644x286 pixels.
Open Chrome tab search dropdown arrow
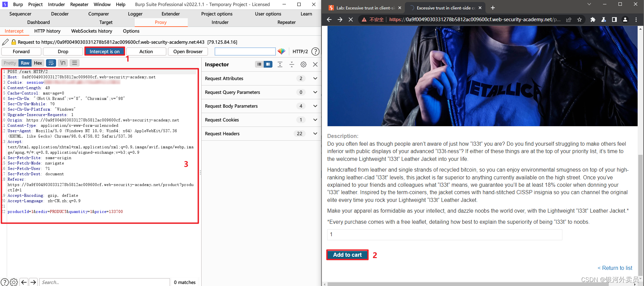589,4
